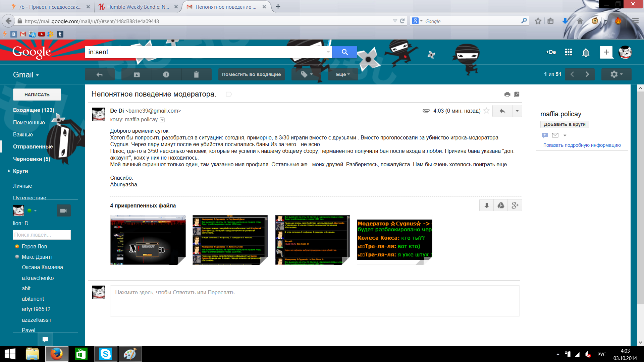
Task: Toggle the importance marker beside subject
Action: tap(229, 94)
